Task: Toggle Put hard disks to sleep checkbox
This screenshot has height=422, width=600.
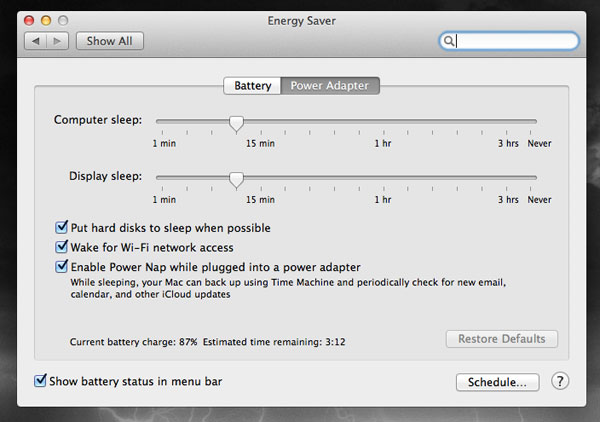Action: pyautogui.click(x=61, y=227)
